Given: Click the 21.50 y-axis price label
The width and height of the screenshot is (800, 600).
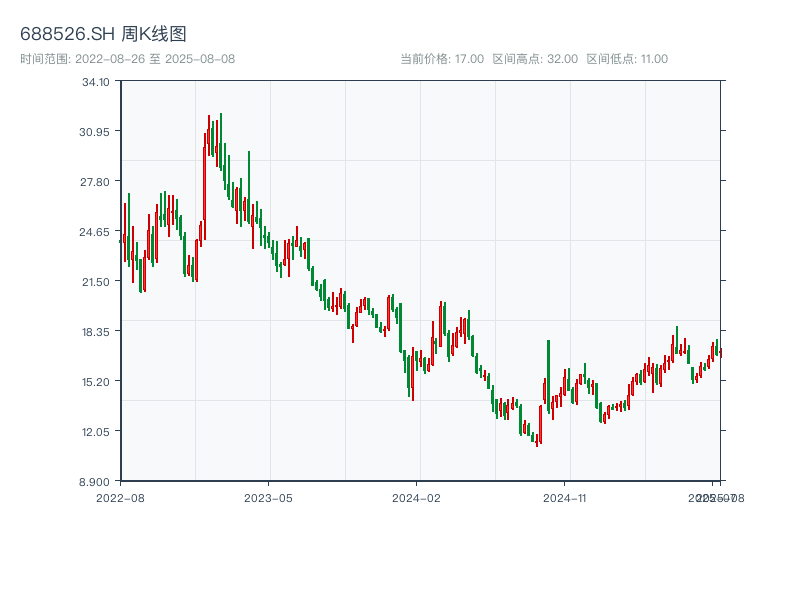Looking at the screenshot, I should (x=96, y=282).
